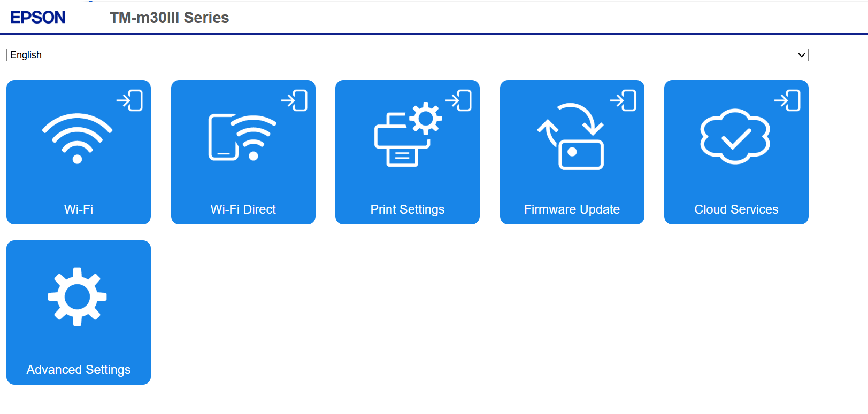Open the language selection dropdown
The image size is (868, 414).
click(x=407, y=55)
